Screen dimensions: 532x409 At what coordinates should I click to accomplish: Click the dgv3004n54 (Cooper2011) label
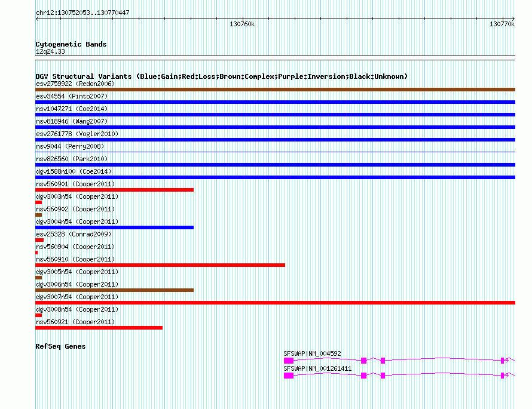(77, 222)
